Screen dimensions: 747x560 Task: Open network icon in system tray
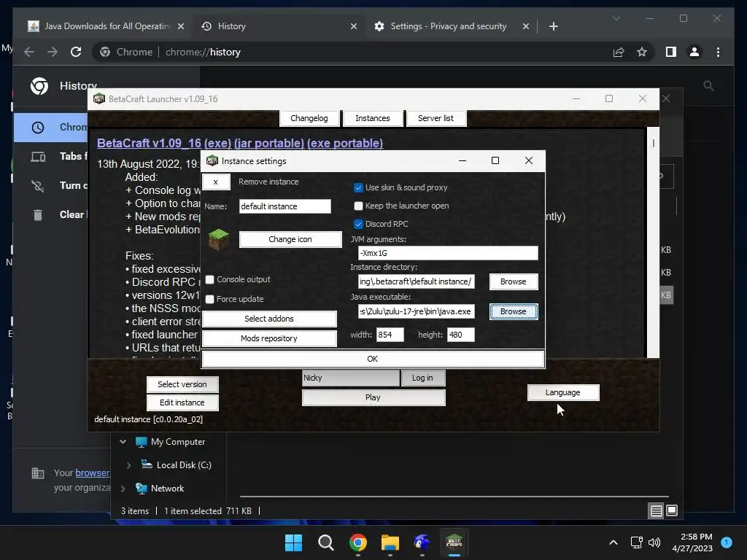pos(636,542)
